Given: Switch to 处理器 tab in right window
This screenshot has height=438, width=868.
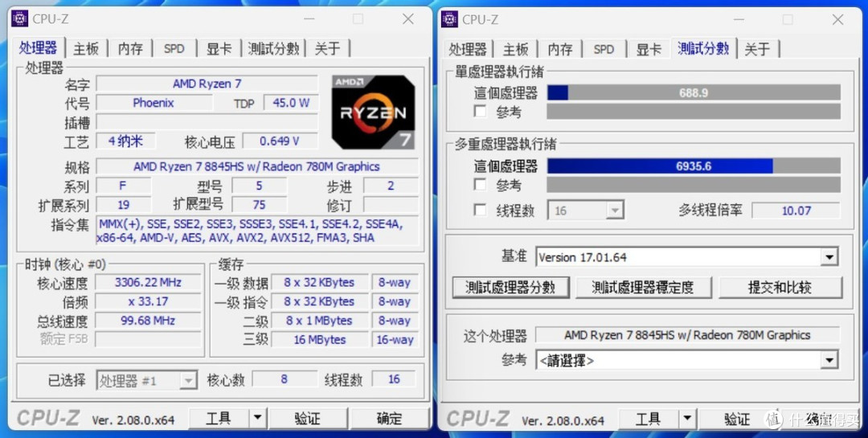Looking at the screenshot, I should pos(467,49).
